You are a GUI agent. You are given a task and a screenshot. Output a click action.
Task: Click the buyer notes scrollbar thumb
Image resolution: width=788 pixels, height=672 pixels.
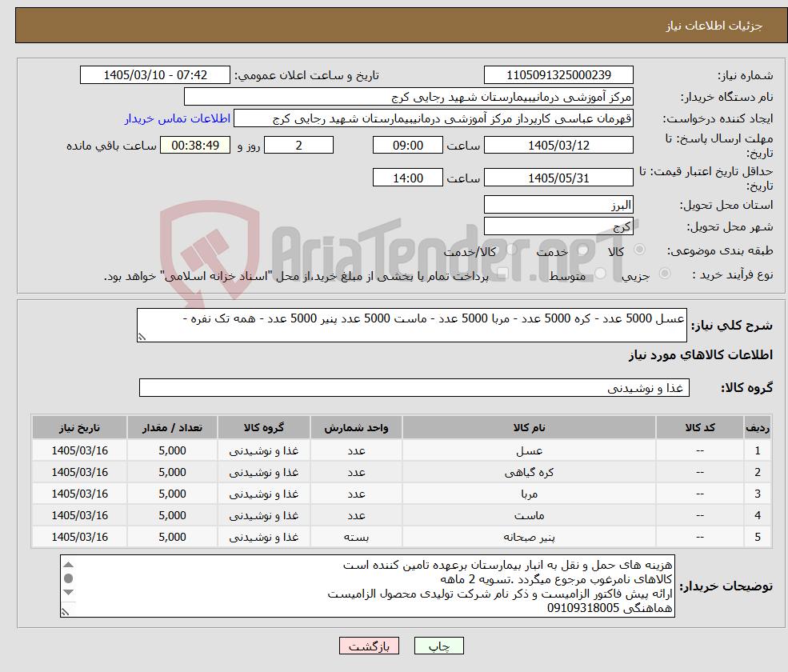(69, 578)
